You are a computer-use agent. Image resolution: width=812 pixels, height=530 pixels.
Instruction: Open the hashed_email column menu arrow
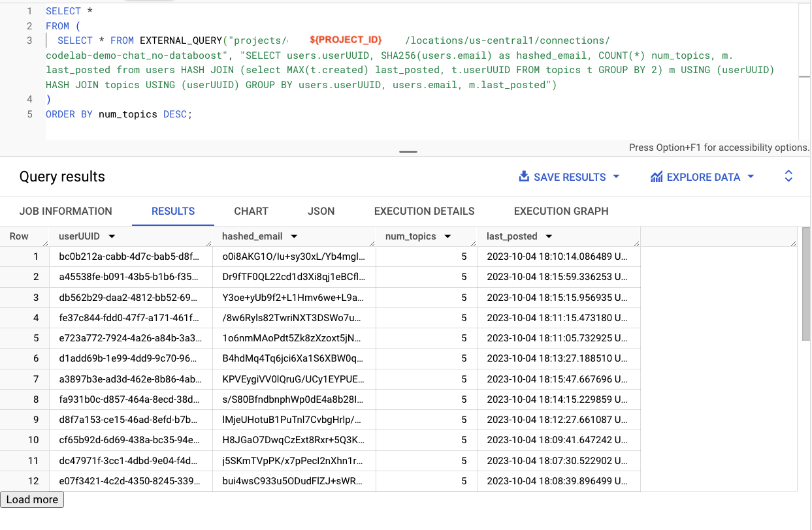(x=294, y=236)
